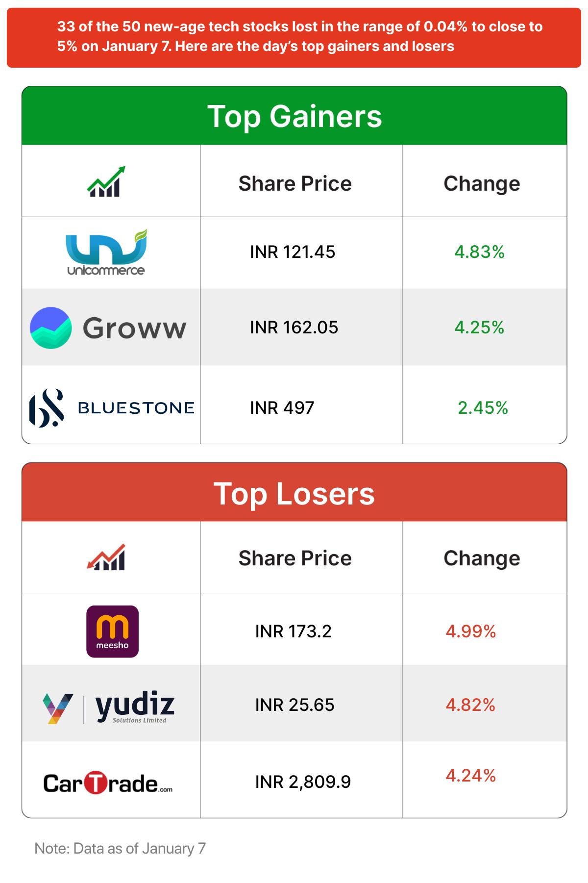Click the Share Price column header under Top Gainers

pos(295,183)
